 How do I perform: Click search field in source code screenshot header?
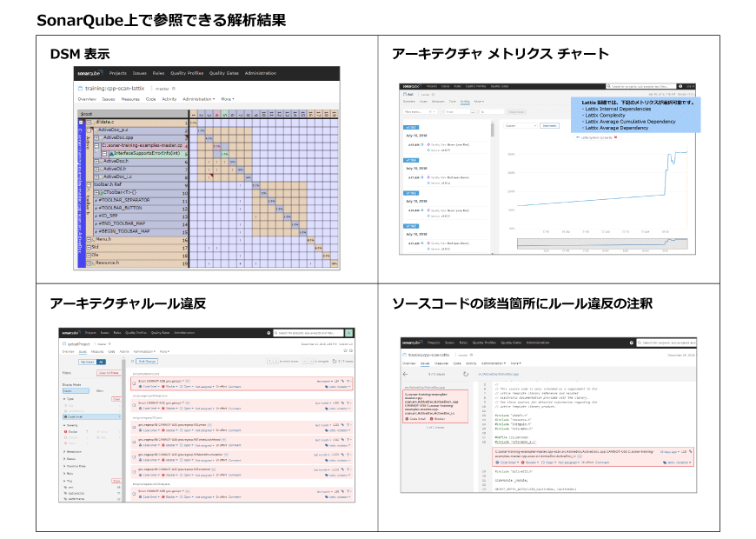click(666, 343)
